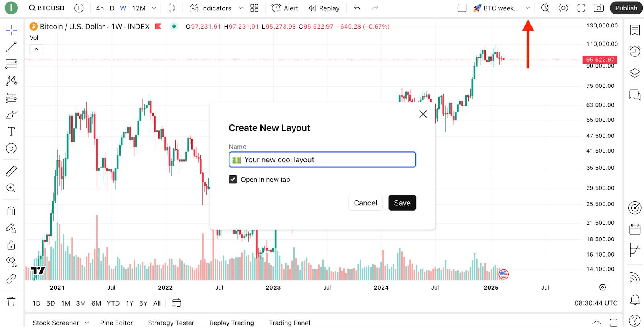Collapse the indicator legend chevron
This screenshot has width=644, height=327.
tap(36, 49)
